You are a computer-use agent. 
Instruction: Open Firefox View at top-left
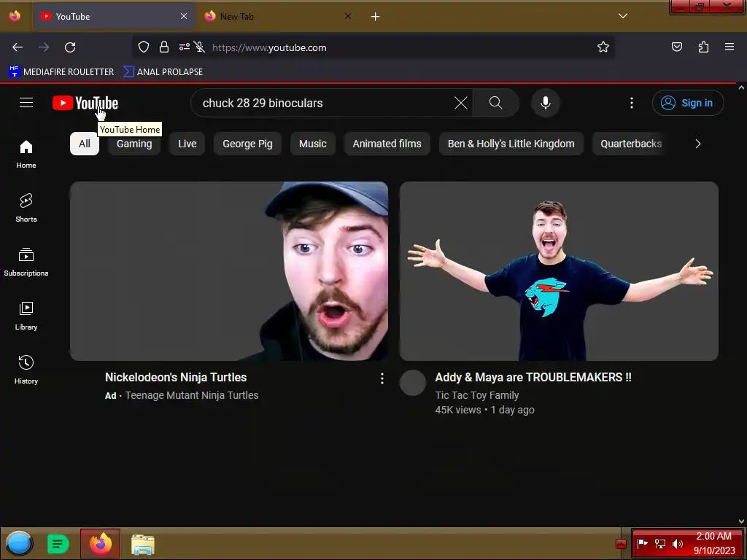(x=15, y=16)
